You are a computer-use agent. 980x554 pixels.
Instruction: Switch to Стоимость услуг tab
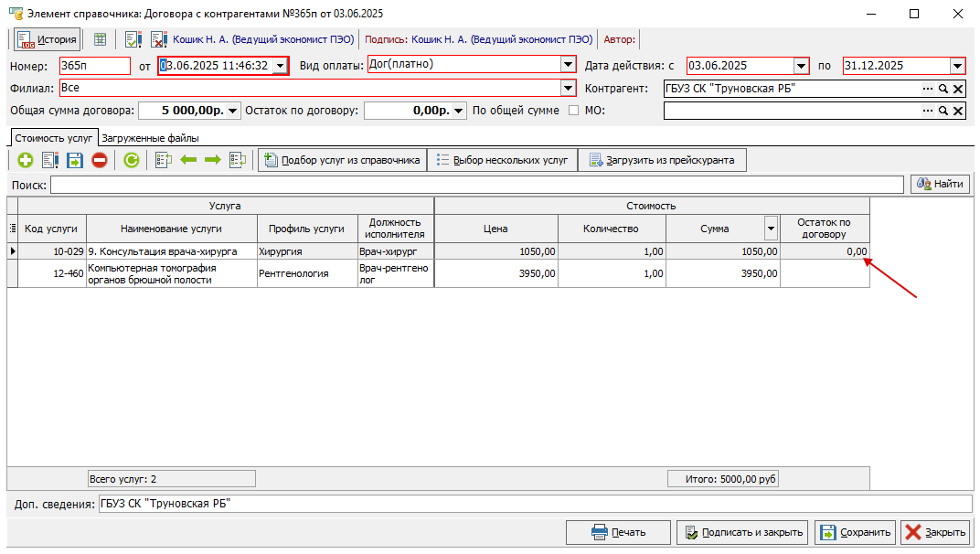pyautogui.click(x=54, y=138)
